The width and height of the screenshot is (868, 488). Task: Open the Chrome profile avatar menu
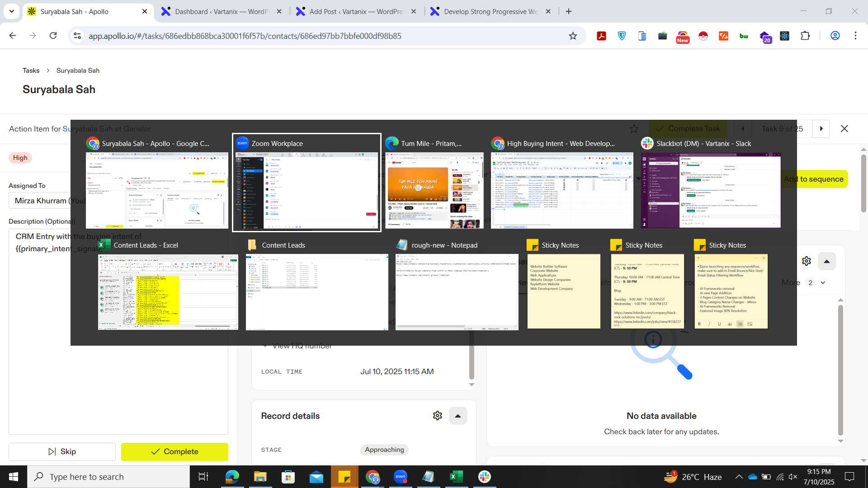tap(835, 36)
